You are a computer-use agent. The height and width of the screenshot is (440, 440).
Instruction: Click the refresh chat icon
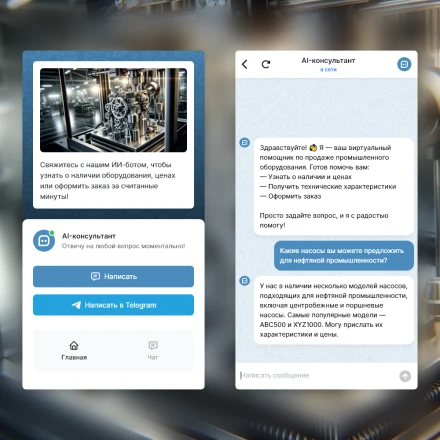click(266, 64)
